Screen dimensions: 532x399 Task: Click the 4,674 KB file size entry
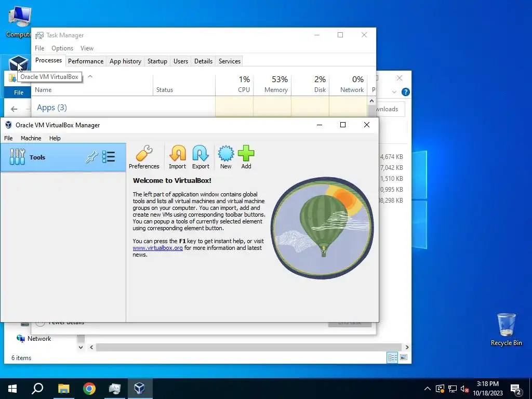pos(392,157)
